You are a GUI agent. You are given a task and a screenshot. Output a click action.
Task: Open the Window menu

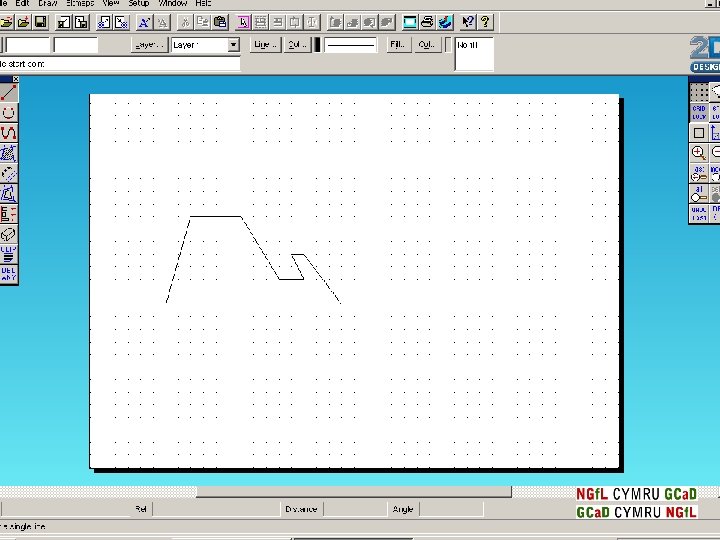(172, 3)
